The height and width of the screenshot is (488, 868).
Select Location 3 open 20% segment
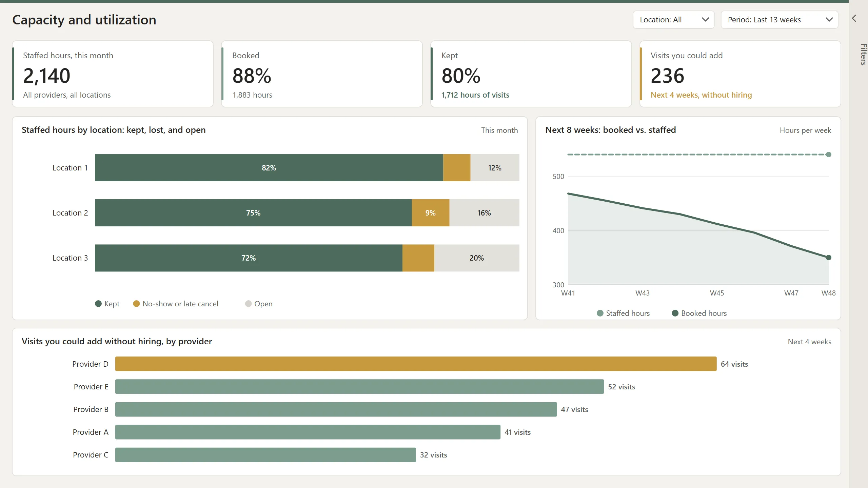(x=477, y=258)
